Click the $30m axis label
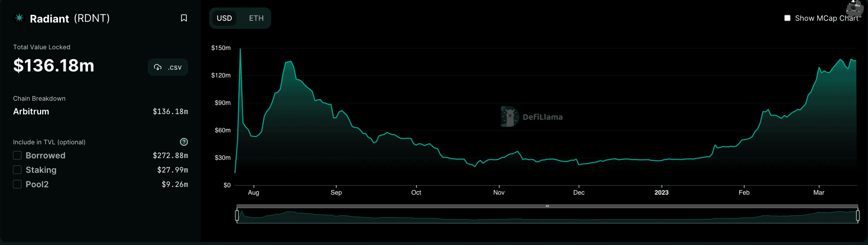The image size is (868, 245). tap(223, 158)
